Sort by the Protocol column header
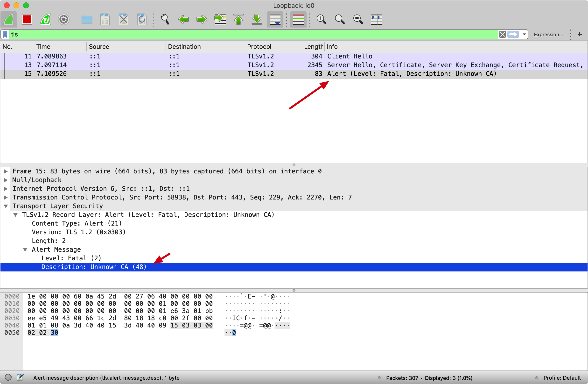 click(x=259, y=46)
